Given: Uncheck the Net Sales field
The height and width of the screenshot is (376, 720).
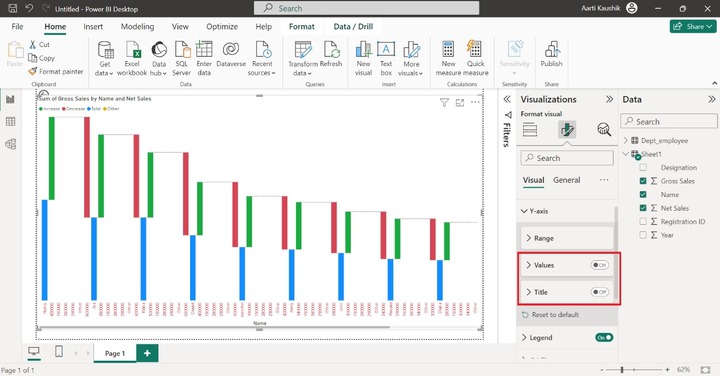Looking at the screenshot, I should (x=643, y=208).
